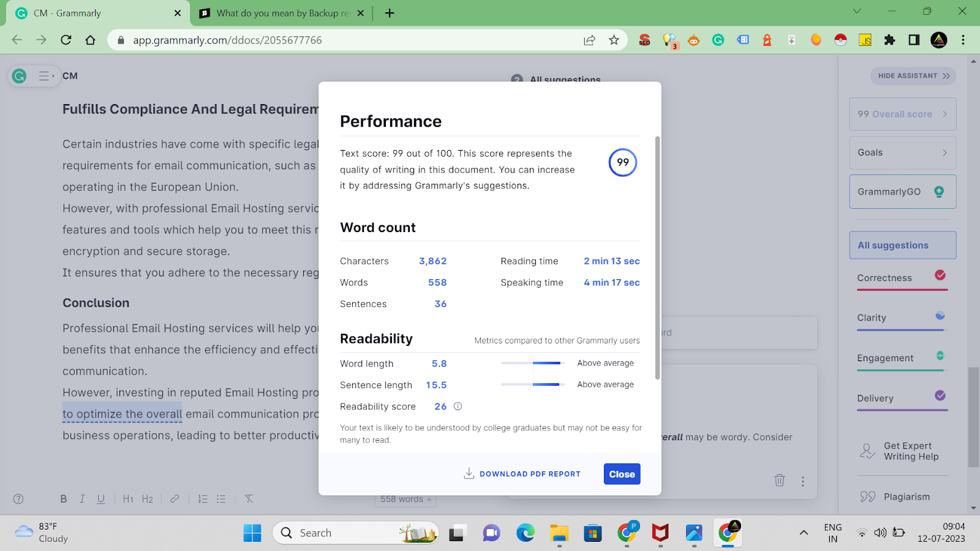Show hidden system tray icons
The height and width of the screenshot is (551, 980).
click(x=804, y=533)
